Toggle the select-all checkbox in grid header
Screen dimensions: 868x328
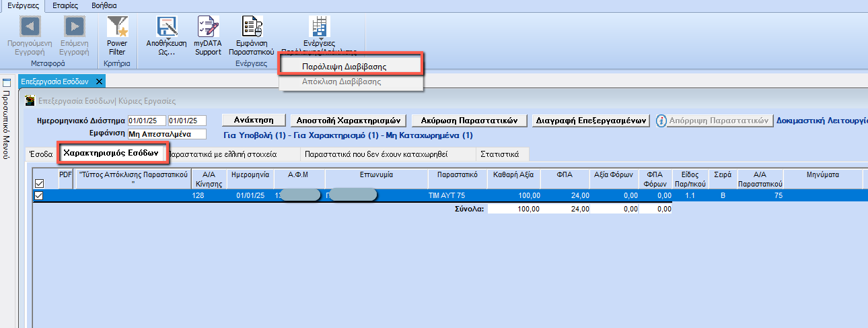click(x=39, y=183)
